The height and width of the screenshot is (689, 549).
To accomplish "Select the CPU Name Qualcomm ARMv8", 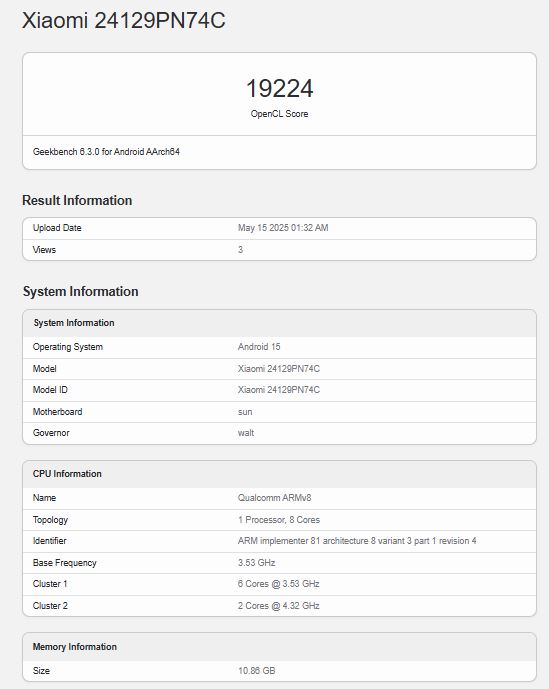I will 274,498.
